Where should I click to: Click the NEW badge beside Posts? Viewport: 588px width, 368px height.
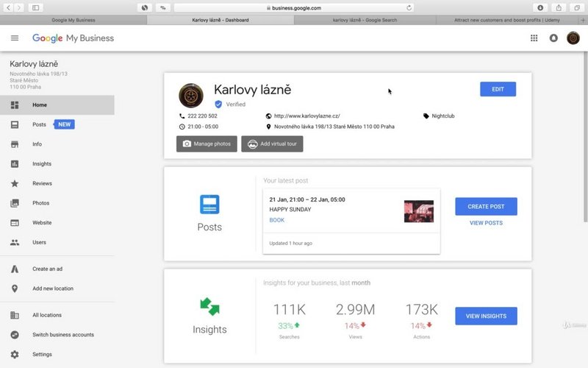coord(64,124)
